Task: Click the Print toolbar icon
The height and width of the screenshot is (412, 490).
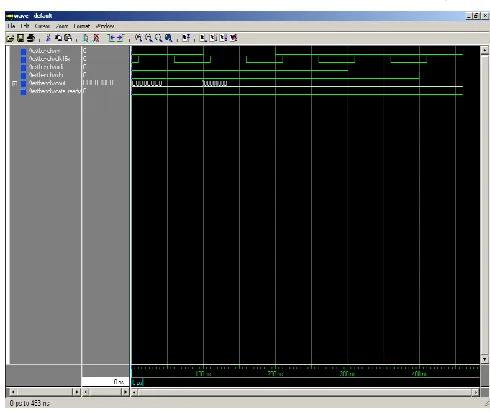Action: [31, 38]
